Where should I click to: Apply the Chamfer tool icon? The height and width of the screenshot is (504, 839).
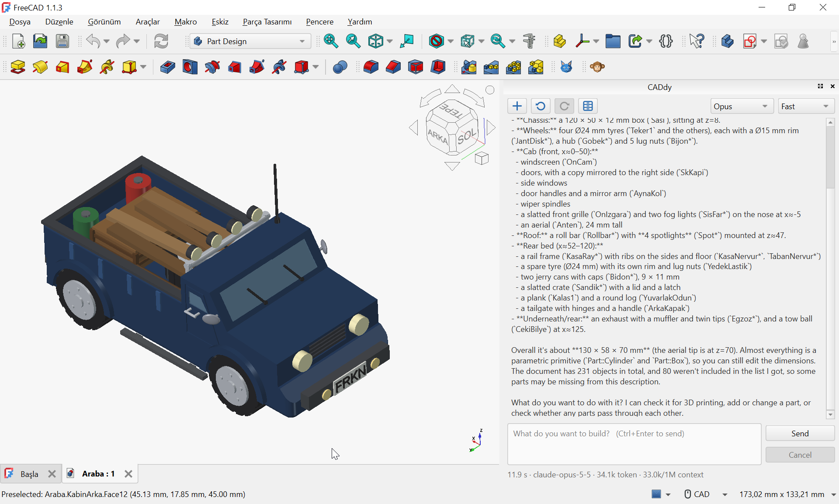[393, 67]
